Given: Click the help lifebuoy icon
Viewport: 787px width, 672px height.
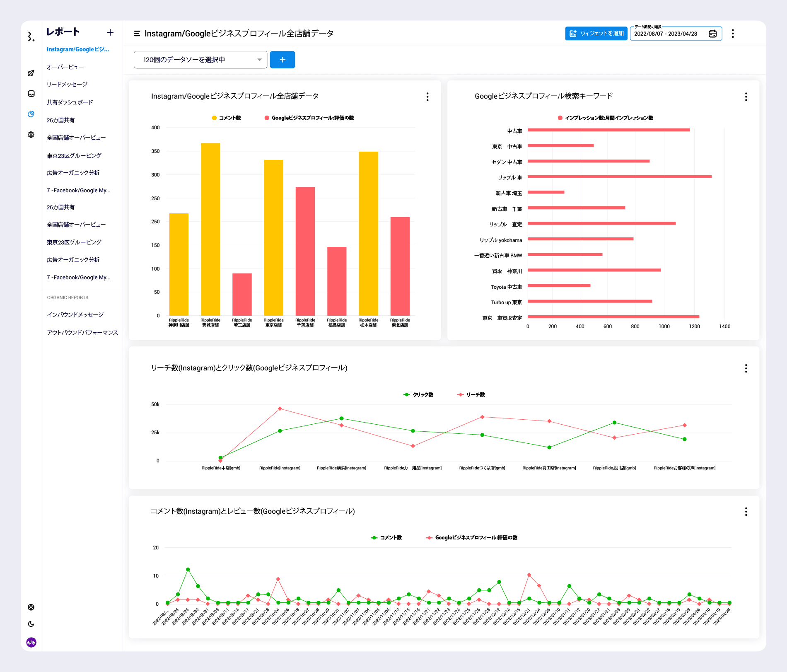Looking at the screenshot, I should (x=31, y=607).
